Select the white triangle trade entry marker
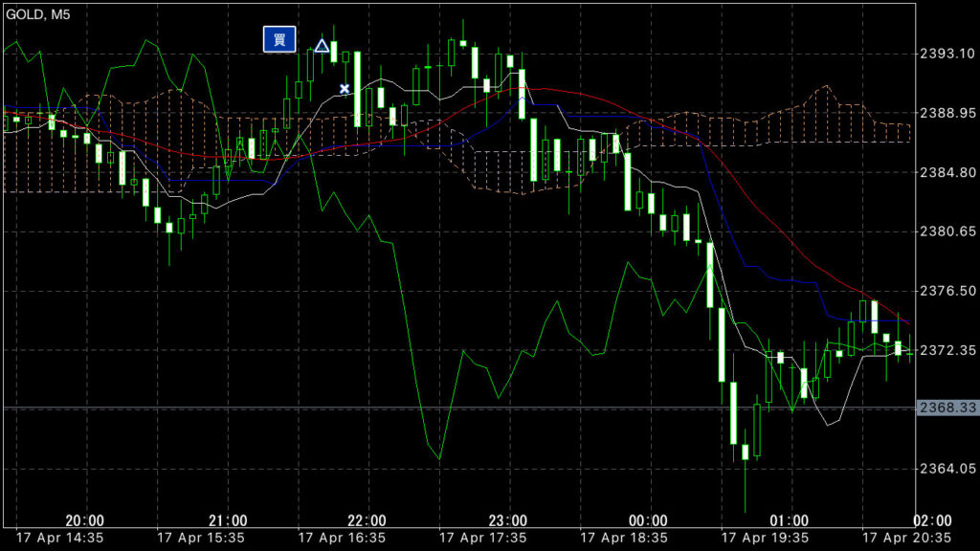Screen dimensions: 980x551 tap(322, 46)
